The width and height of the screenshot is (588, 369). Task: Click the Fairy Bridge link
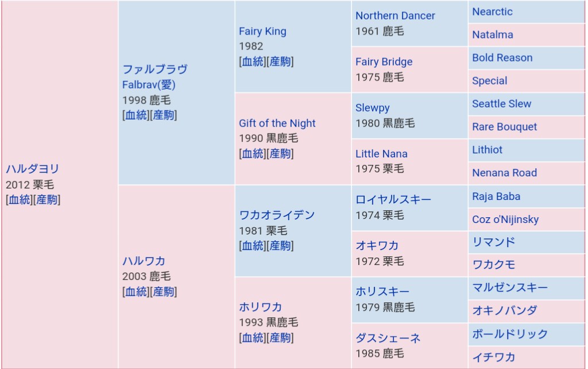384,61
